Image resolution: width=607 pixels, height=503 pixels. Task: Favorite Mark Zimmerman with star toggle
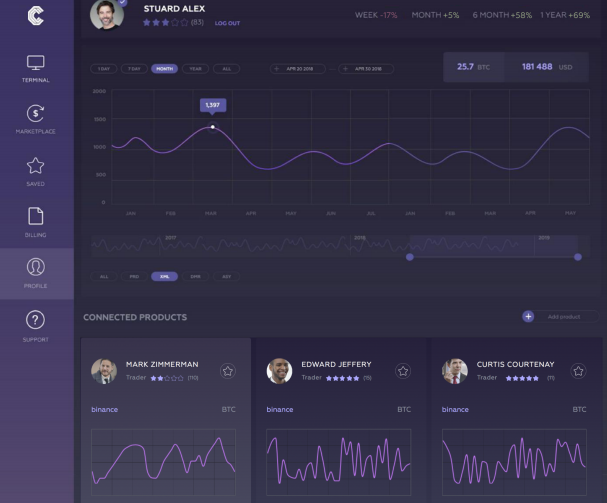(228, 371)
